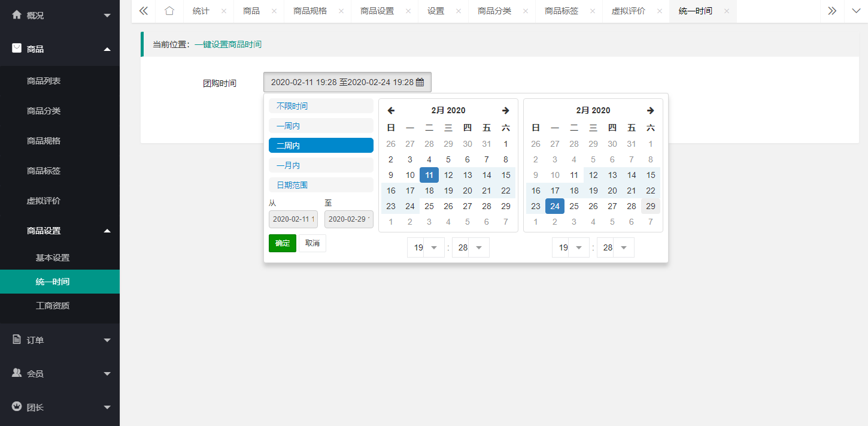The image size is (868, 426).
Task: Open start hour dropdown showing 19
Action: click(426, 247)
